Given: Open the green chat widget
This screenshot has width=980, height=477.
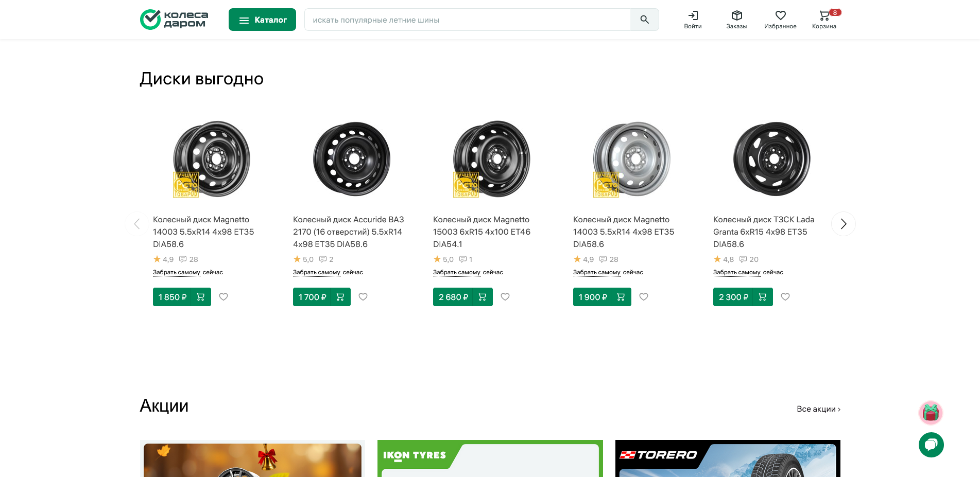Looking at the screenshot, I should (931, 445).
